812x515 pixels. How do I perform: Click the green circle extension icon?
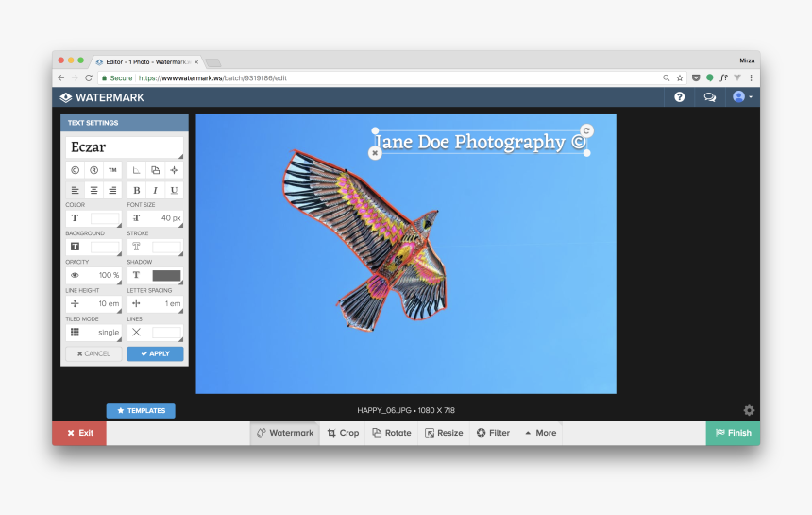709,77
